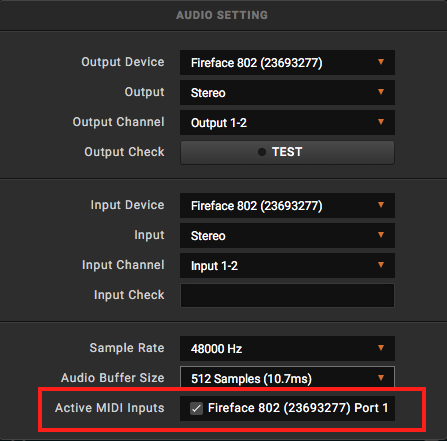
Task: Open the Audio Buffer Size dropdown
Action: click(287, 377)
